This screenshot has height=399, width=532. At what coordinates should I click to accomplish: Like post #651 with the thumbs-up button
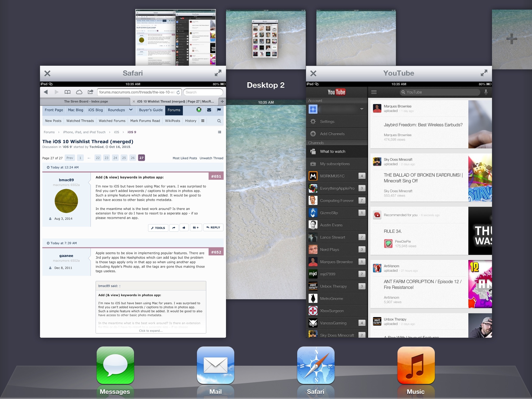(184, 228)
